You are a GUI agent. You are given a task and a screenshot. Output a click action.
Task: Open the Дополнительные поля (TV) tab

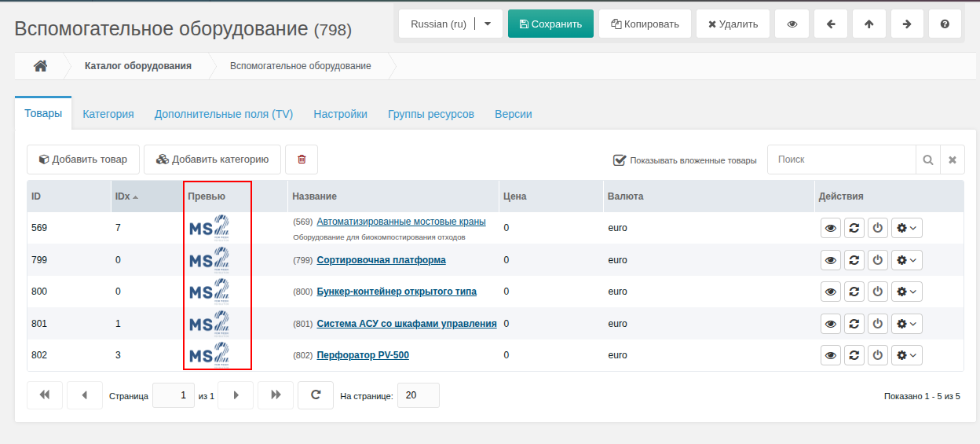click(224, 114)
